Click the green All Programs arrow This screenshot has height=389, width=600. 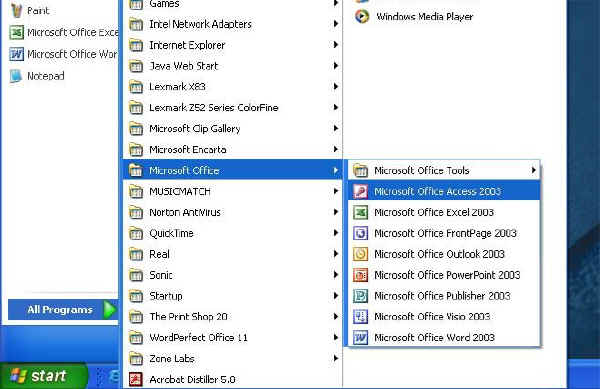pos(110,309)
